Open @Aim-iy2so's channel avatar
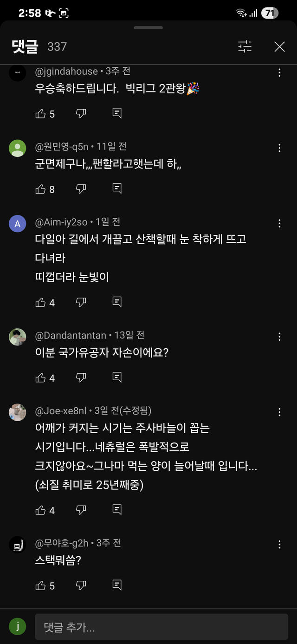Viewport: 297px width, 644px height. click(x=17, y=224)
